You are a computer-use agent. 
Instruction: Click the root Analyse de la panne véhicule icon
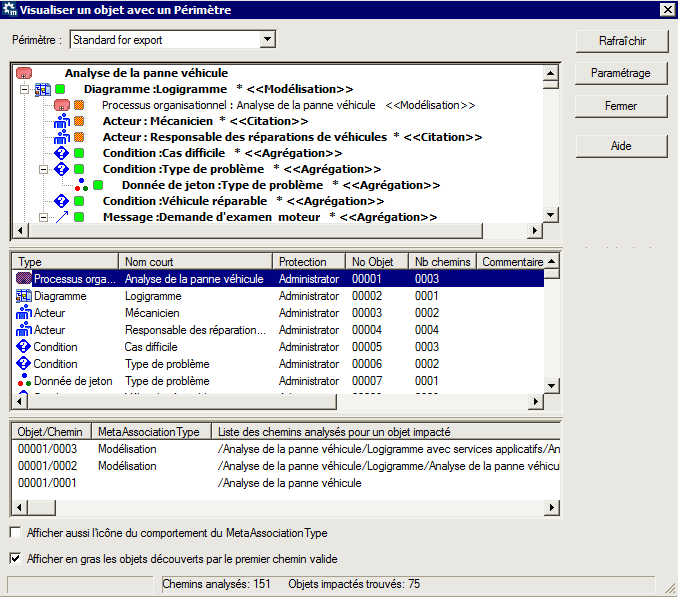(25, 73)
